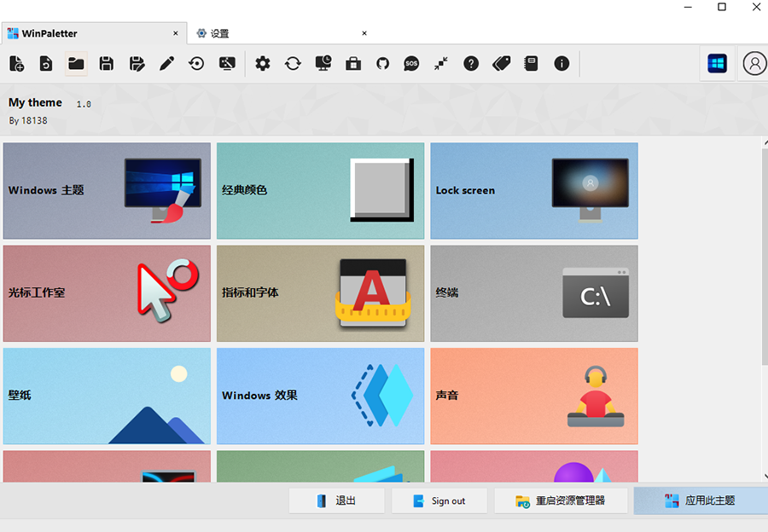Viewport: 768px width, 532px height.
Task: Open a theme file via folder icon
Action: pos(76,64)
